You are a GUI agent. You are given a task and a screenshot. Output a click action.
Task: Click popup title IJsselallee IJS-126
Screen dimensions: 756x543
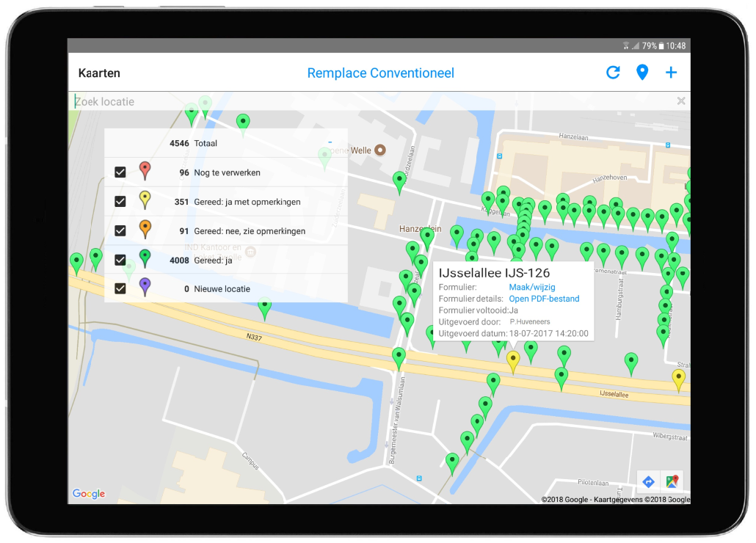coord(494,273)
